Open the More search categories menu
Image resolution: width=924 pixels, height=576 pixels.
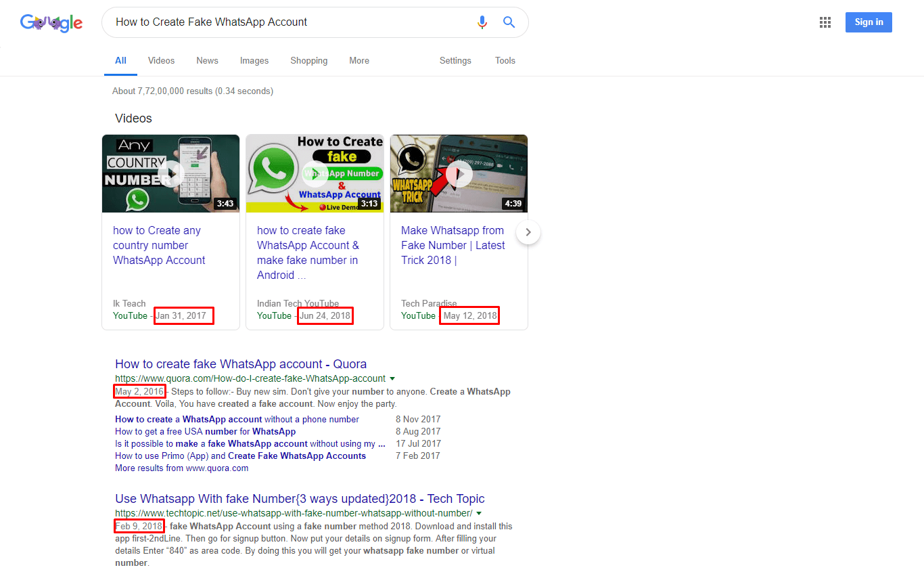(359, 61)
